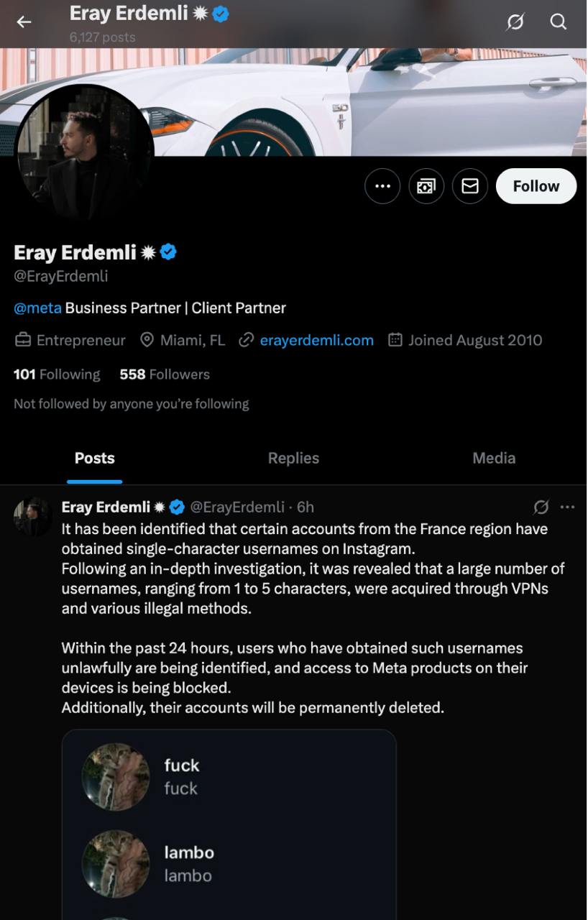This screenshot has height=920, width=588.
Task: Open the 101 Following list
Action: click(57, 374)
